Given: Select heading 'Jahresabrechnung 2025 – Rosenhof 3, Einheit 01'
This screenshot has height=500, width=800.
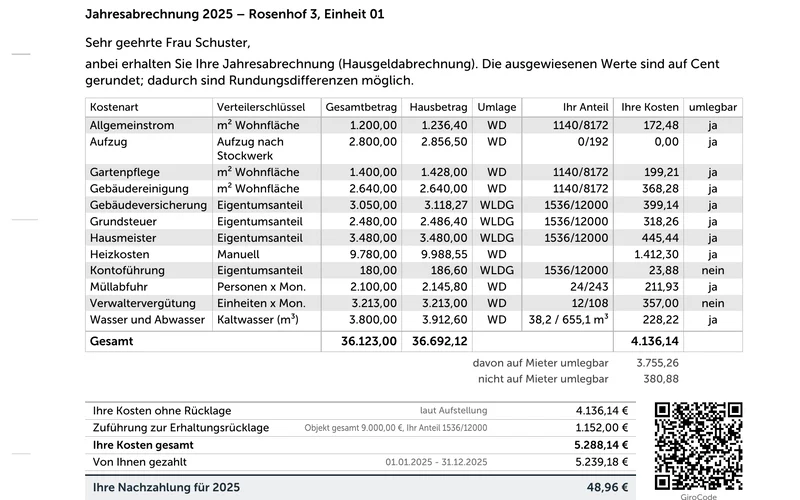Looking at the screenshot, I should [234, 14].
